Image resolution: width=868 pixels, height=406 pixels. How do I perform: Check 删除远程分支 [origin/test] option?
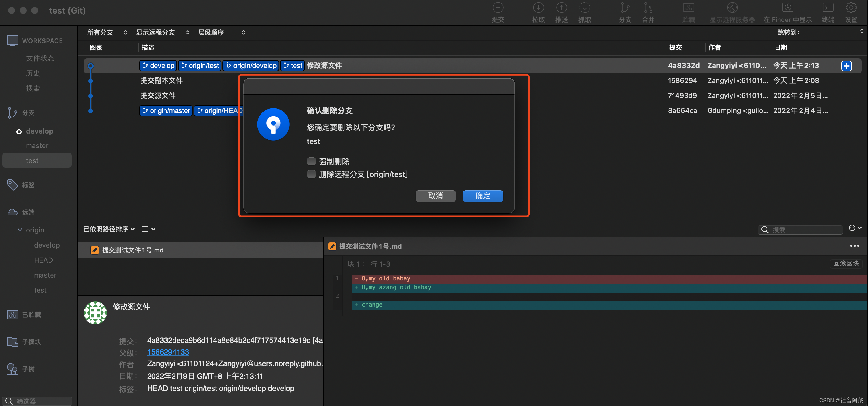[311, 174]
